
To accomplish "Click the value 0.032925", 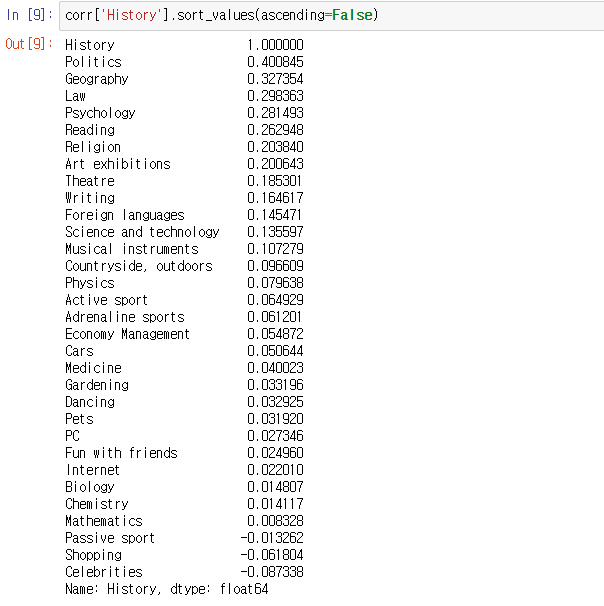I will point(275,402).
